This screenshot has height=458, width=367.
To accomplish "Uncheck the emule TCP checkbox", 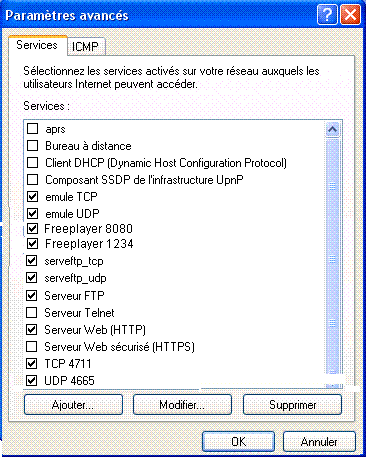I will (32, 196).
